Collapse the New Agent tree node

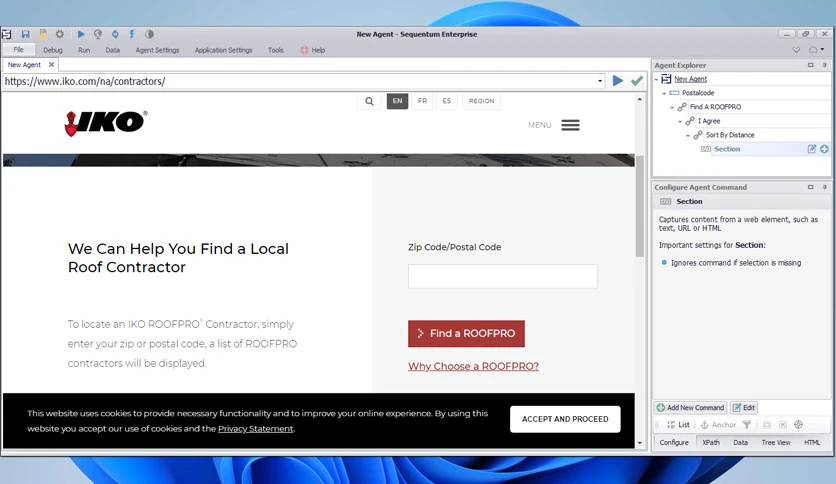pyautogui.click(x=656, y=79)
